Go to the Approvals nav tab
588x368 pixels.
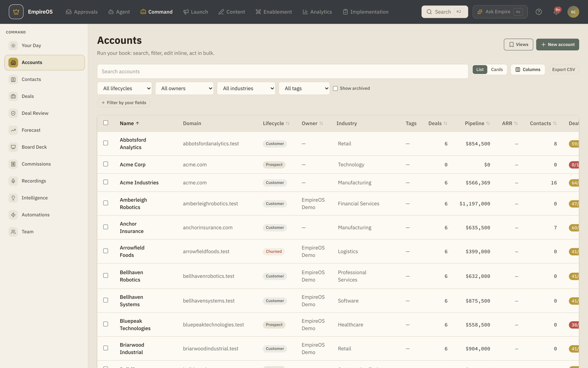tap(82, 12)
